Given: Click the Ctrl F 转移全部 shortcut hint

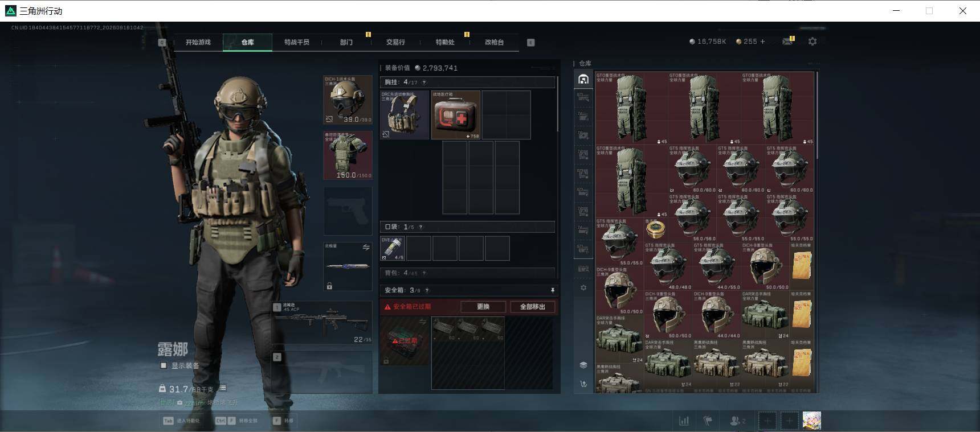Looking at the screenshot, I should [x=236, y=421].
